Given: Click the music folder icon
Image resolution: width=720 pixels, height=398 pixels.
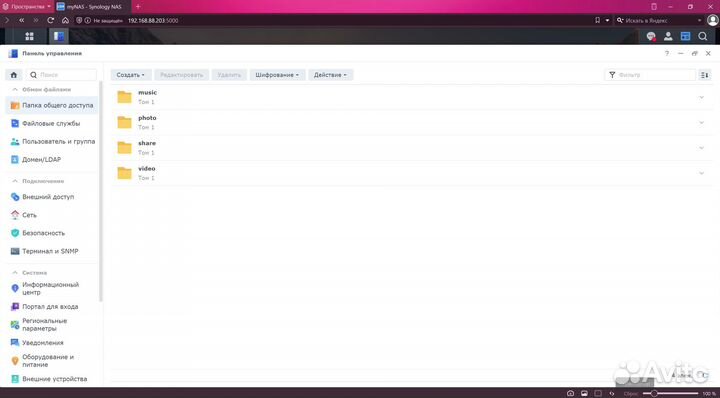Looking at the screenshot, I should point(124,97).
